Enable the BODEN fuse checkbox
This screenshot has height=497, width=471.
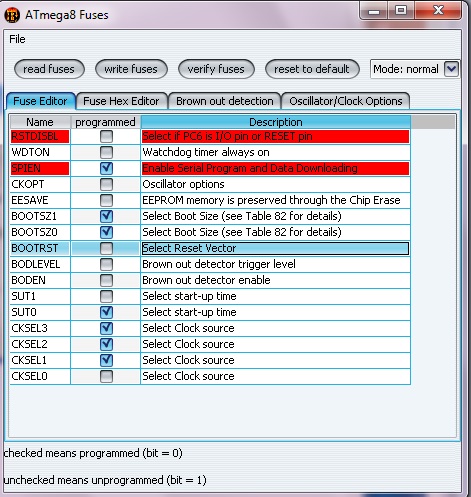click(106, 280)
